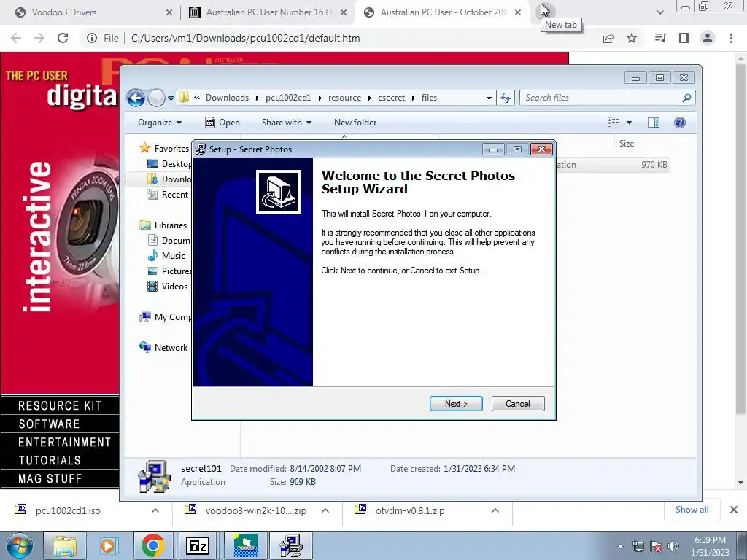Click Open in Explorer toolbar
This screenshot has height=560, width=747.
point(222,122)
